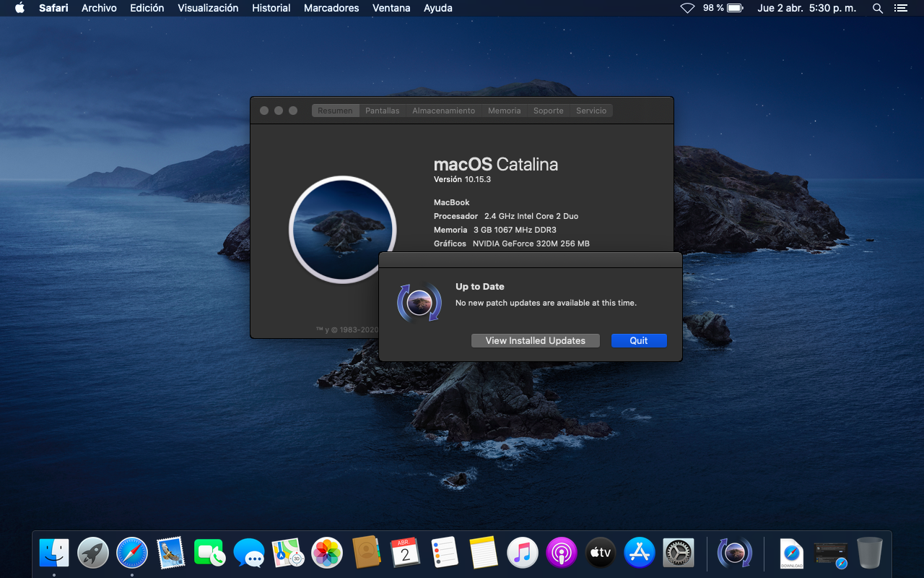
Task: Click the Gráficos NVIDIA GeForce 320M line
Action: coord(512,243)
